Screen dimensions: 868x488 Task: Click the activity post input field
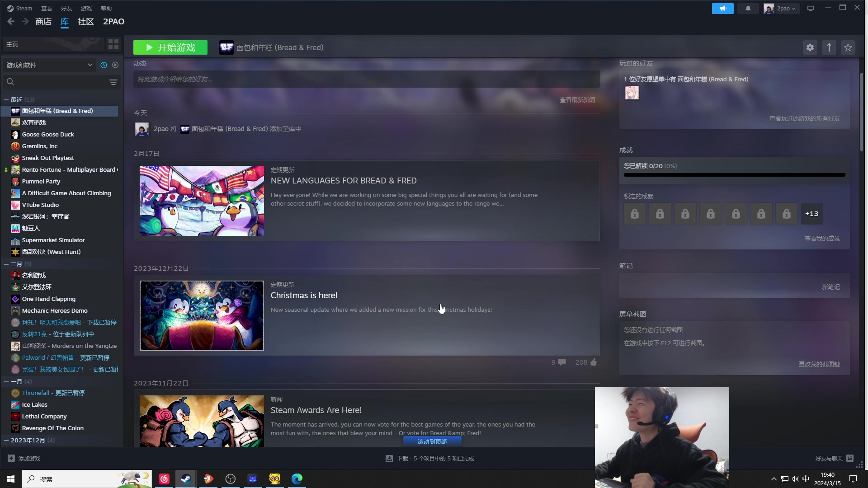[367, 79]
